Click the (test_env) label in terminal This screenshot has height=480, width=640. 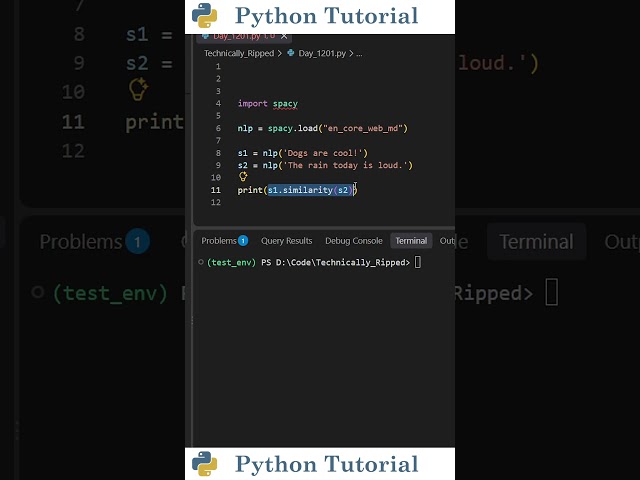(231, 262)
